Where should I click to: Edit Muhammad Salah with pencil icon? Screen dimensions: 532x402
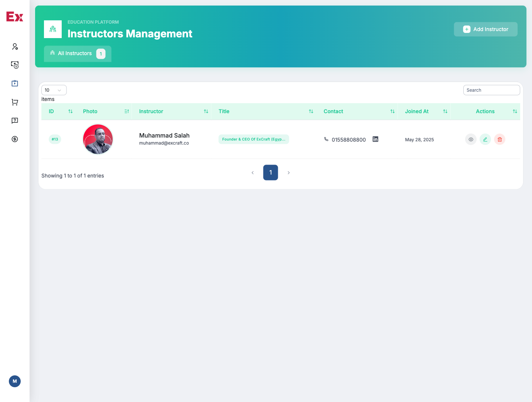485,139
